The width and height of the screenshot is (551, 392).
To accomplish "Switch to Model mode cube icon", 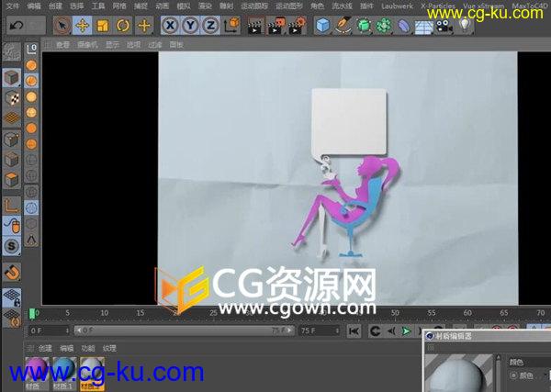I will tap(12, 78).
